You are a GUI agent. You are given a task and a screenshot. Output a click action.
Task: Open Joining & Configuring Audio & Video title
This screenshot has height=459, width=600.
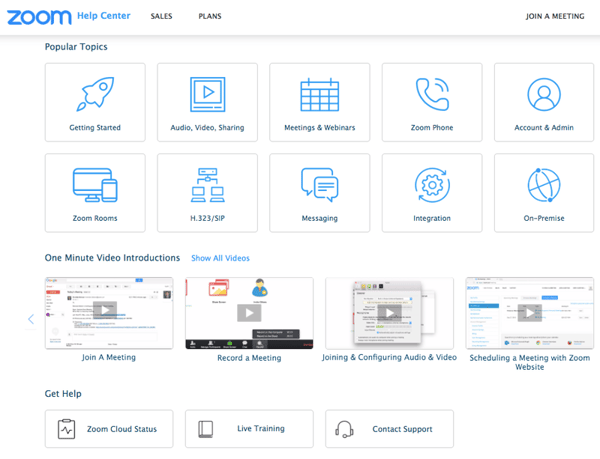coord(390,357)
